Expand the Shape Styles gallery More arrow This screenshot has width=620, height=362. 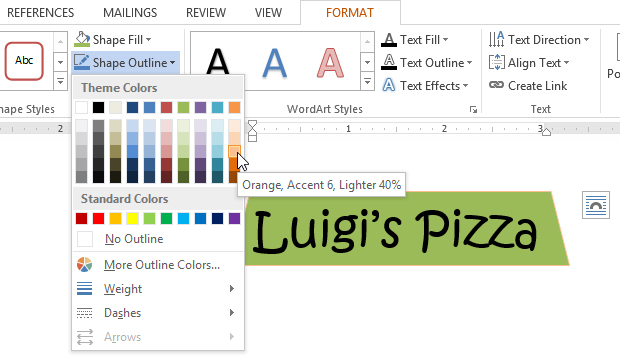coord(60,81)
